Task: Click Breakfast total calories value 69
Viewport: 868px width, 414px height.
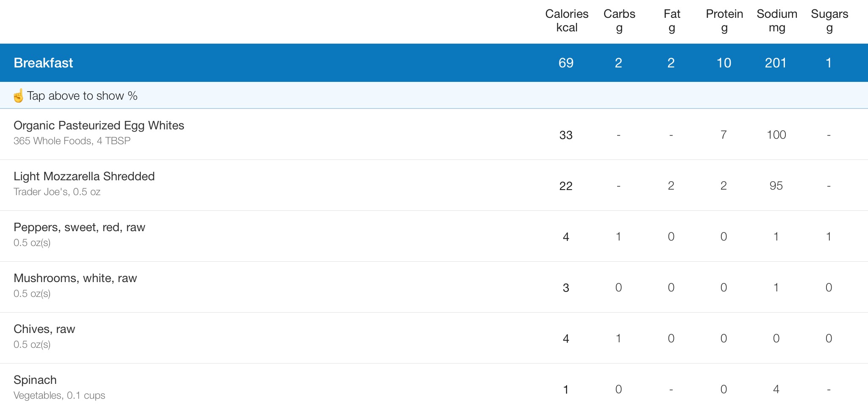Action: point(566,63)
